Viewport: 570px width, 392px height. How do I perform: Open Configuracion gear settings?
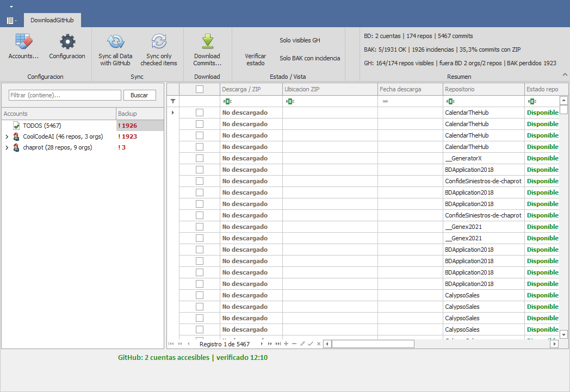[x=67, y=46]
